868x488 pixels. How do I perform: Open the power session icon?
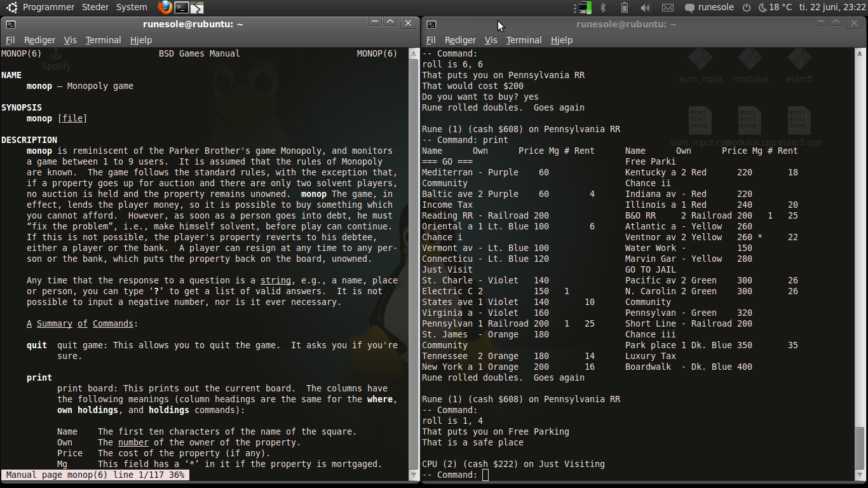(747, 8)
